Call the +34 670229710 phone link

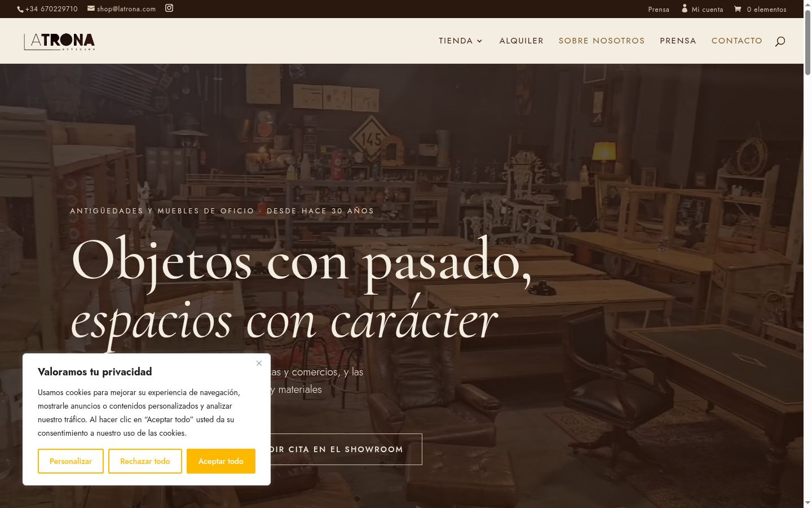click(x=51, y=9)
